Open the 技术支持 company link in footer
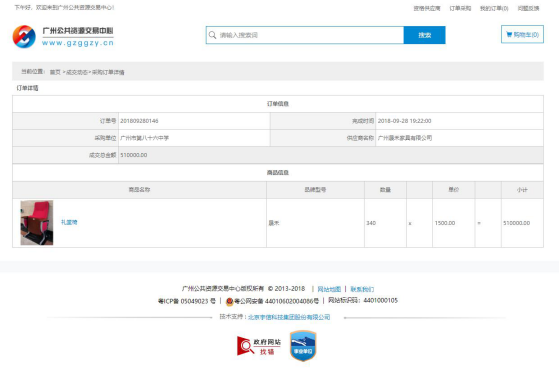This screenshot has height=375, width=560. click(289, 317)
